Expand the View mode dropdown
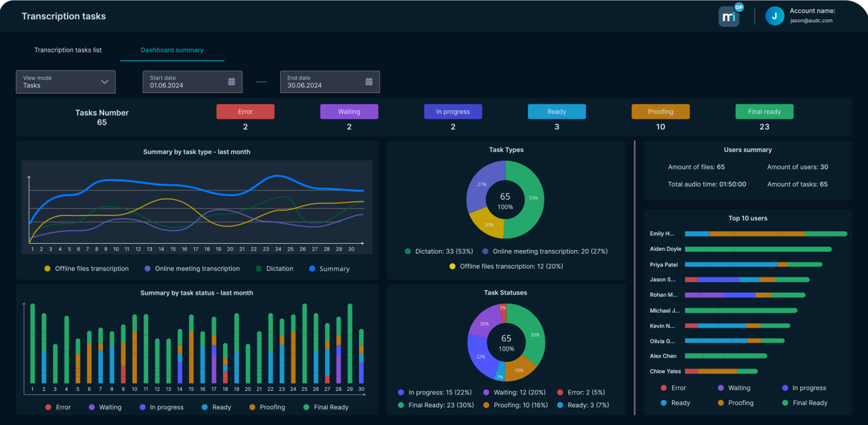This screenshot has width=868, height=425. click(x=65, y=82)
